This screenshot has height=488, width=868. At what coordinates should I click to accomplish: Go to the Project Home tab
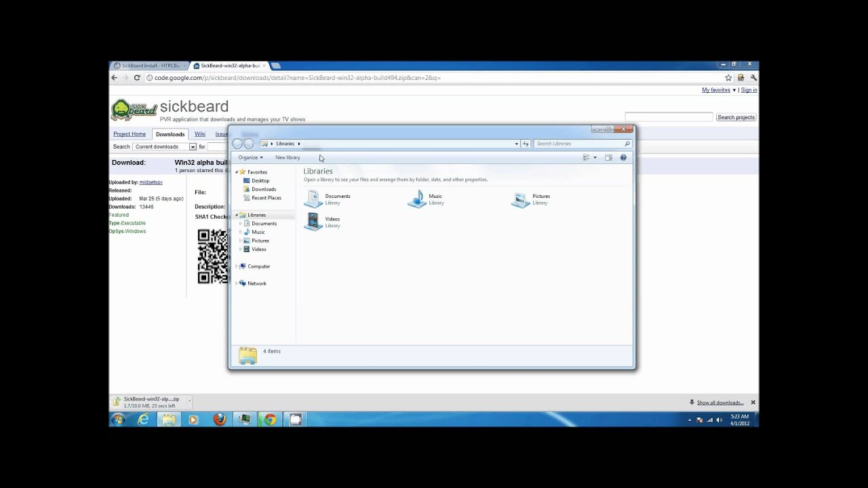point(130,134)
